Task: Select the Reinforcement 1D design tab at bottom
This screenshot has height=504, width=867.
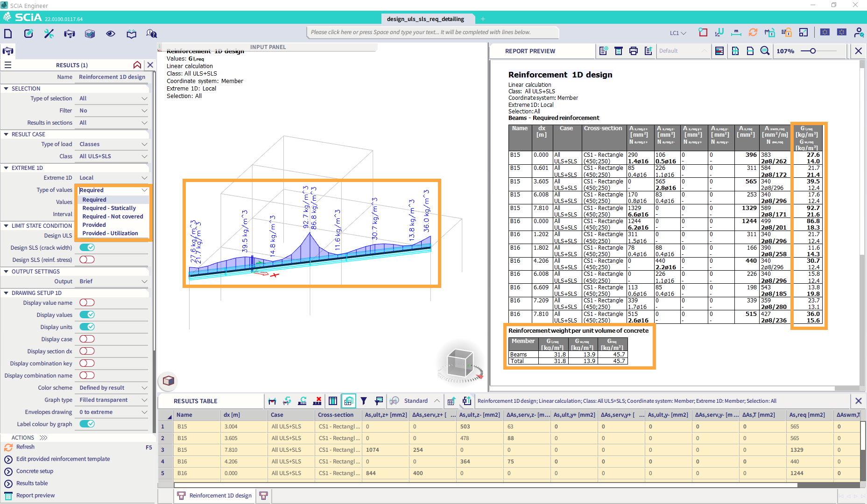Action: pyautogui.click(x=214, y=496)
